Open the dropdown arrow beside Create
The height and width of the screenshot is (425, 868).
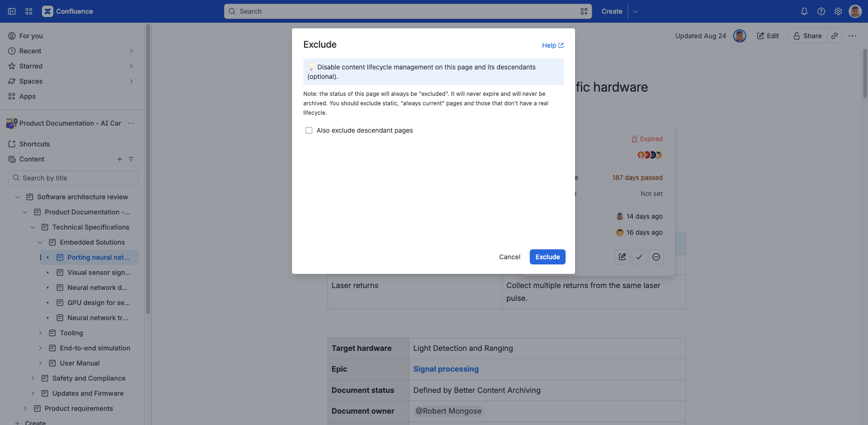635,11
